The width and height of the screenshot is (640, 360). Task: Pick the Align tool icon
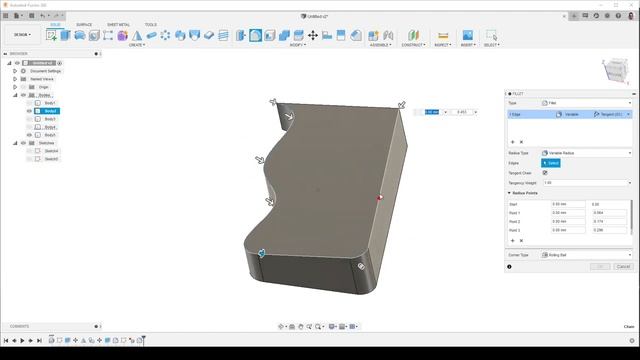tap(327, 36)
